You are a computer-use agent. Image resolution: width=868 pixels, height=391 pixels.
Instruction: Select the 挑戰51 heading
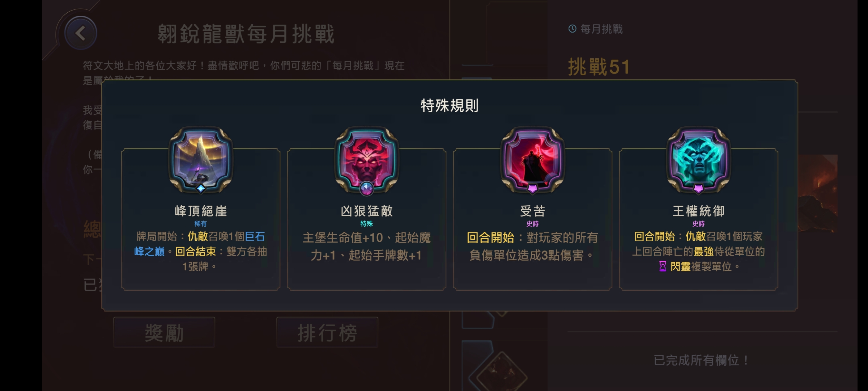[x=599, y=67]
